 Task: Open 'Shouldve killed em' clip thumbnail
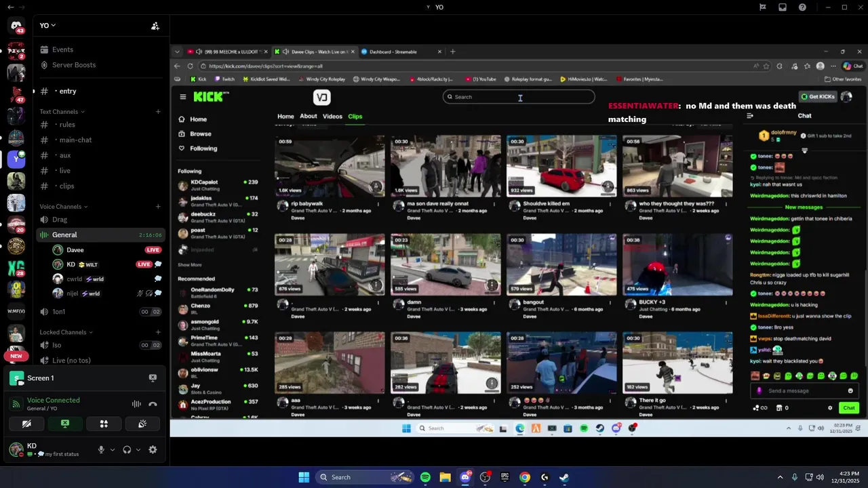pyautogui.click(x=561, y=166)
